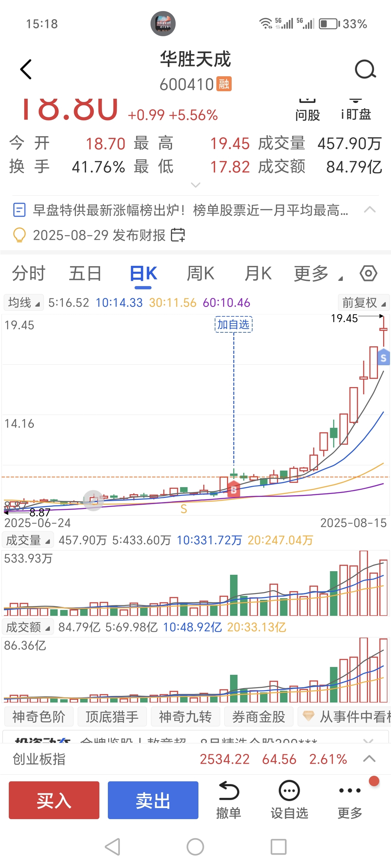Close the 投资动态 banner
Screen dimensions: 391x868
click(x=369, y=741)
